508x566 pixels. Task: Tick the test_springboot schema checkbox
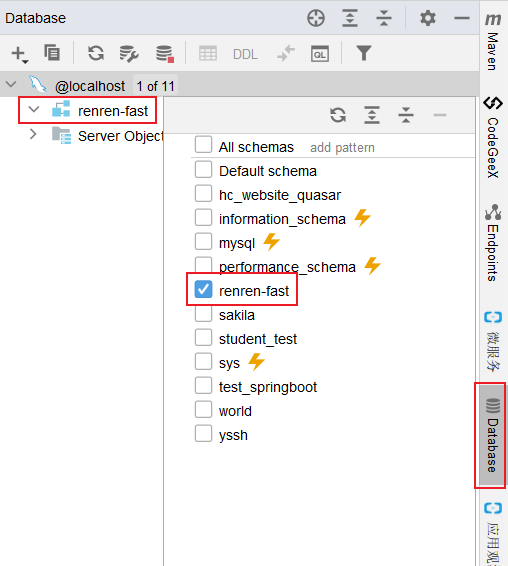tap(203, 385)
